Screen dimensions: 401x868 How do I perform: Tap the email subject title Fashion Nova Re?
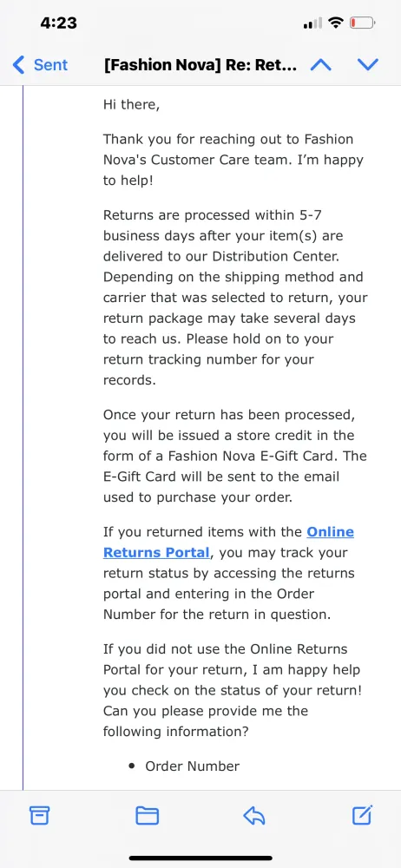tap(200, 65)
